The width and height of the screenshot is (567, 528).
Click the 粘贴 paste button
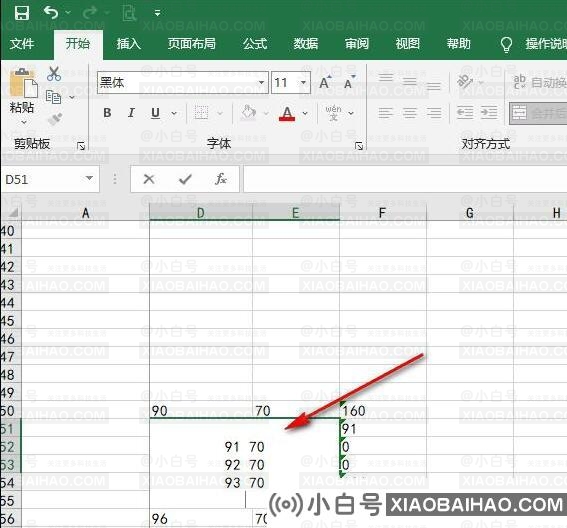(22, 90)
